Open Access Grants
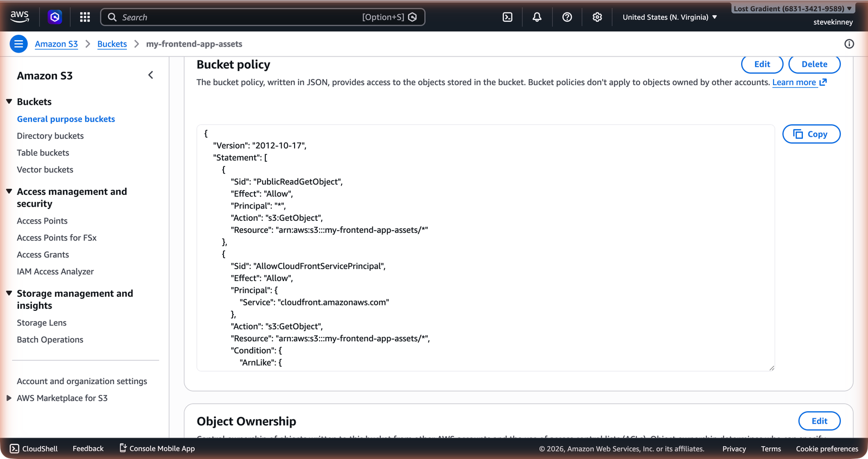868x459 pixels. point(43,254)
